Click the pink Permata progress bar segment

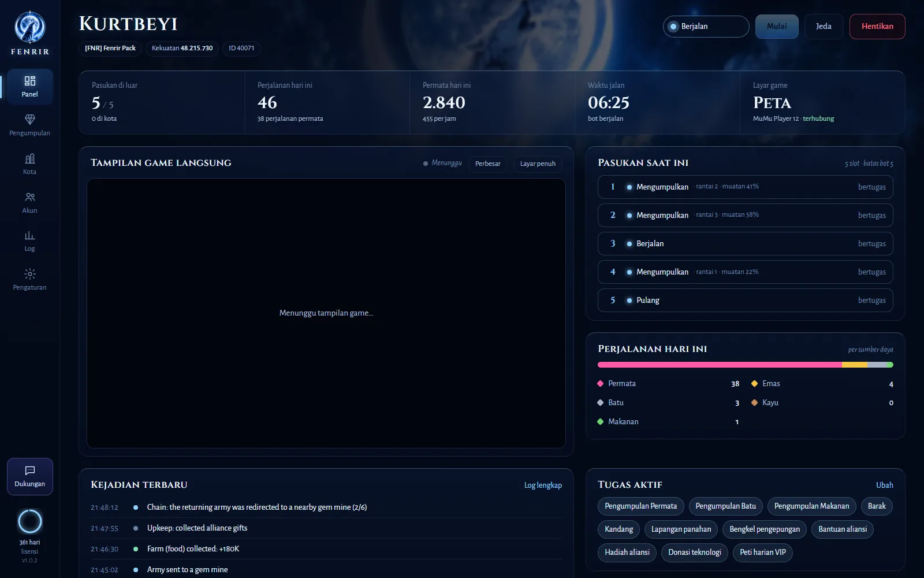[720, 365]
